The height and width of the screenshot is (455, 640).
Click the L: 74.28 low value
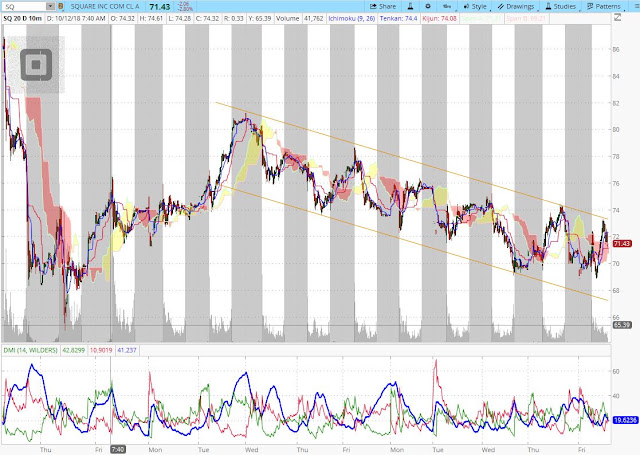pyautogui.click(x=179, y=18)
